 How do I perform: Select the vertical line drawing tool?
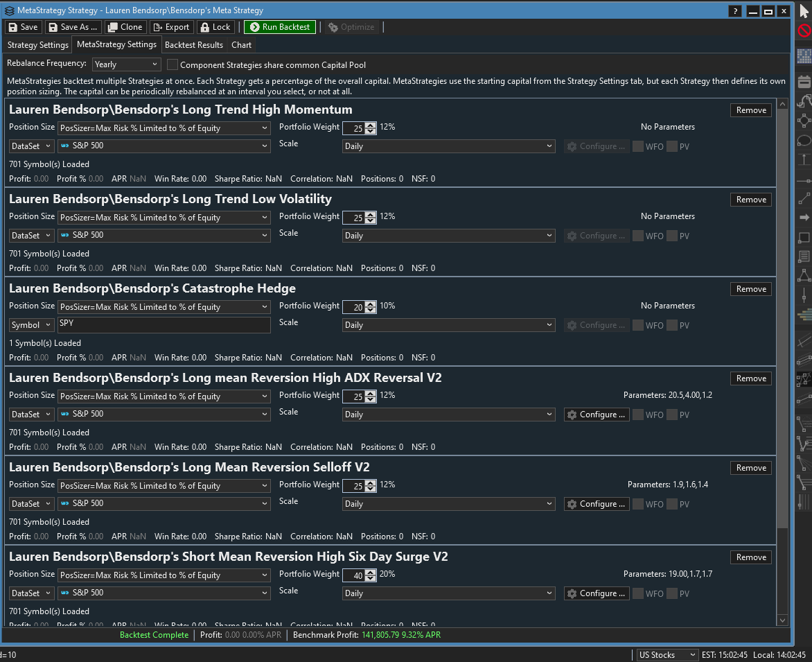tap(804, 295)
